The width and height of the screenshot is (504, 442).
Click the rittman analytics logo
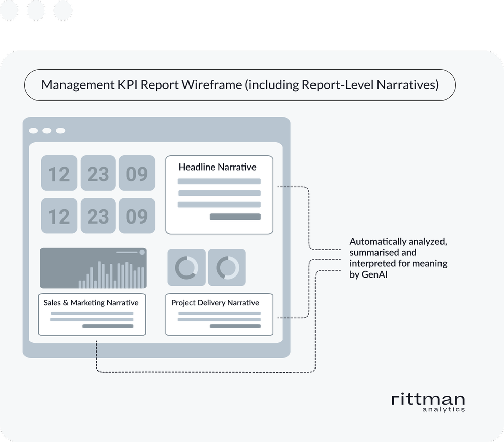click(428, 402)
